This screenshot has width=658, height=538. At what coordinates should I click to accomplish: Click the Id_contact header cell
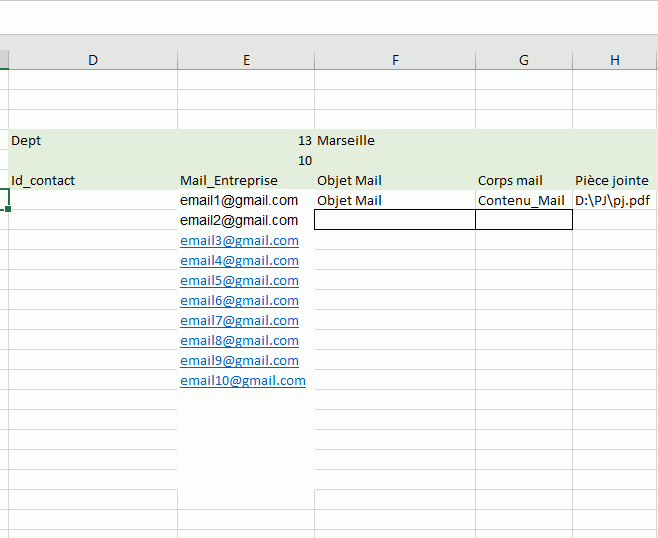click(x=93, y=180)
